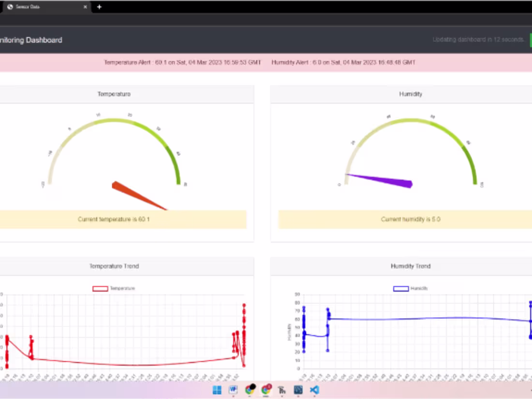Click the "10" label on Humidity Trend axis
Viewport: 532px width, 399px height.
click(297, 360)
